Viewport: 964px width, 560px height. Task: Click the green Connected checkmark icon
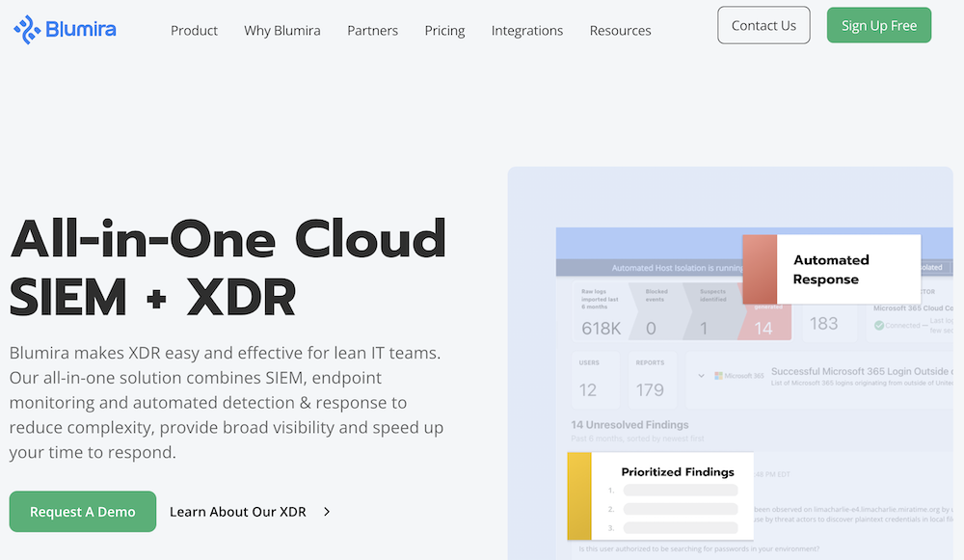click(879, 325)
